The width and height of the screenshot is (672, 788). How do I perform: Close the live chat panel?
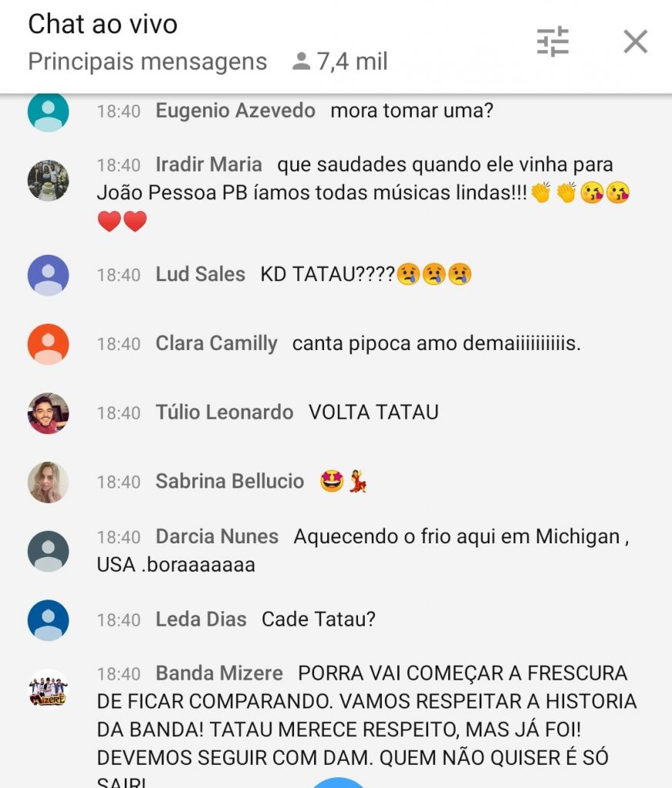(x=635, y=42)
